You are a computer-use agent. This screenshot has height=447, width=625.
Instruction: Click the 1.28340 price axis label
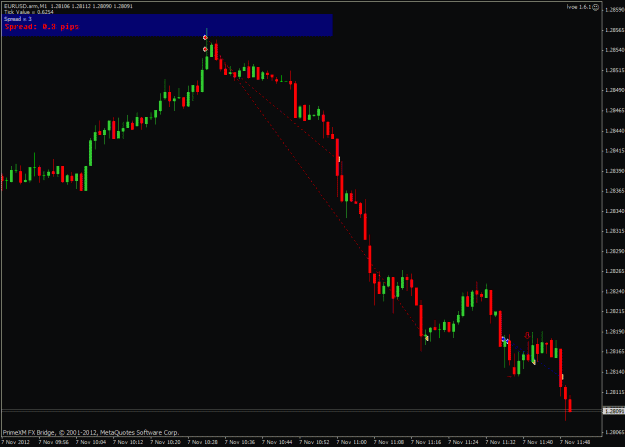coord(614,211)
